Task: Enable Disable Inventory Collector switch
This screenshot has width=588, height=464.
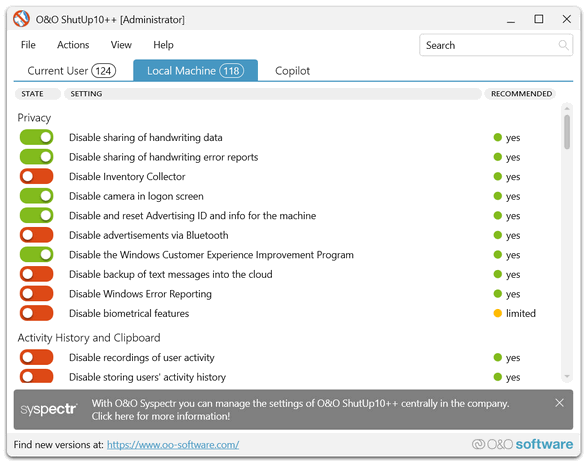Action: 36,176
